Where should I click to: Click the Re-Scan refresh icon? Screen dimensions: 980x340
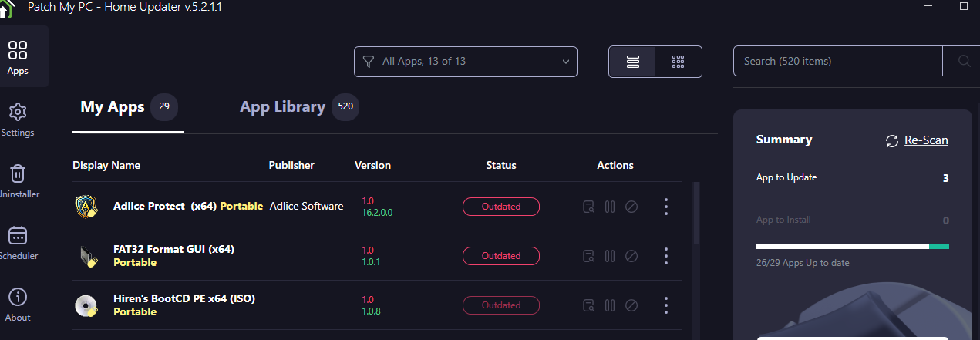click(892, 140)
